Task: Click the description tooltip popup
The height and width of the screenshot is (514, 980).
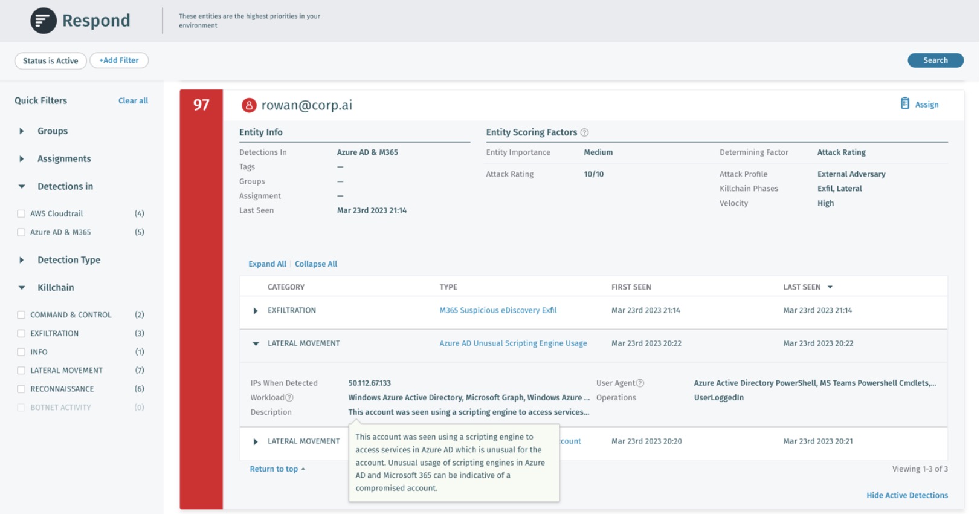Action: tap(454, 463)
